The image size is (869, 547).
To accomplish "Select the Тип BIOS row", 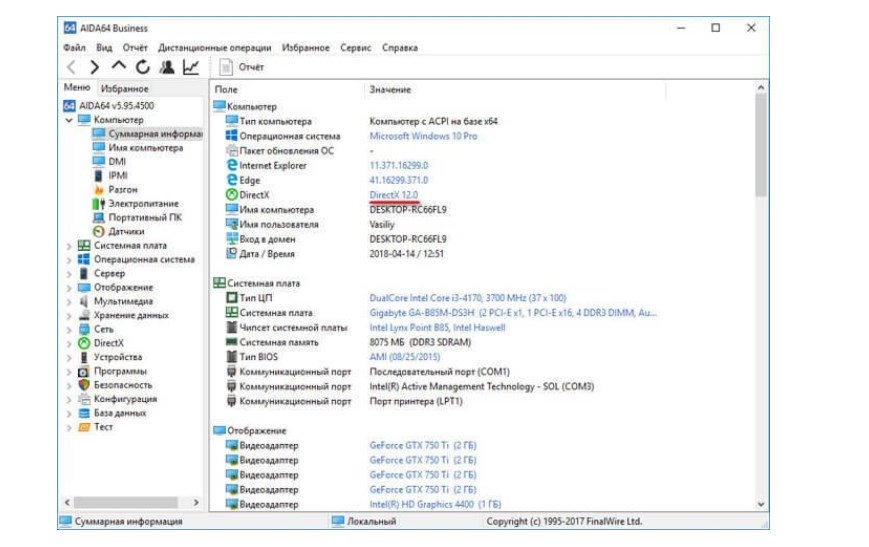I will pyautogui.click(x=438, y=357).
